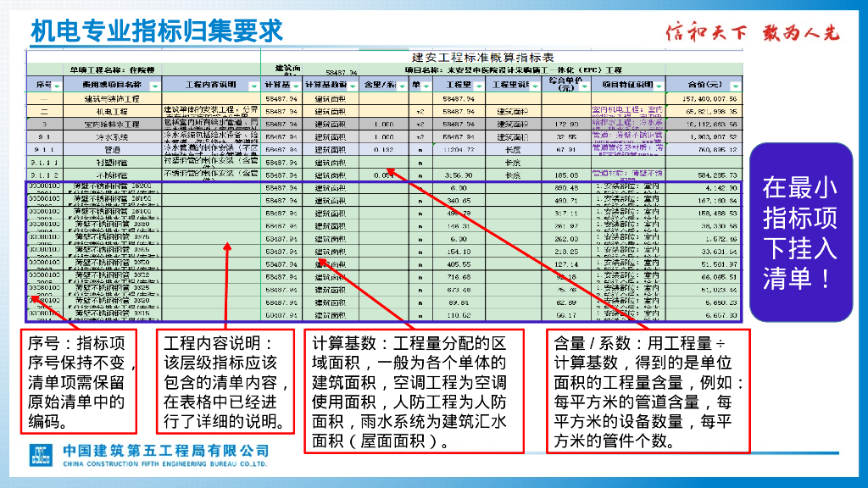Open the 项目特征说明 column filter arrow
This screenshot has height=488, width=868.
(659, 86)
